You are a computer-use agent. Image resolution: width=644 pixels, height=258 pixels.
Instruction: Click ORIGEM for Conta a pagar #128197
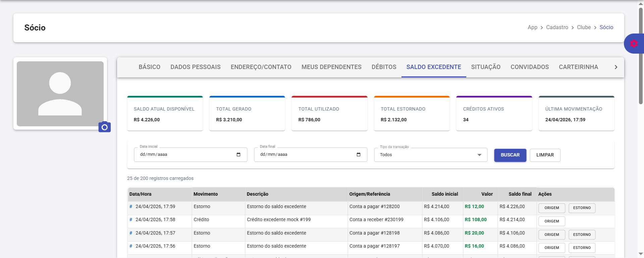[x=552, y=248]
